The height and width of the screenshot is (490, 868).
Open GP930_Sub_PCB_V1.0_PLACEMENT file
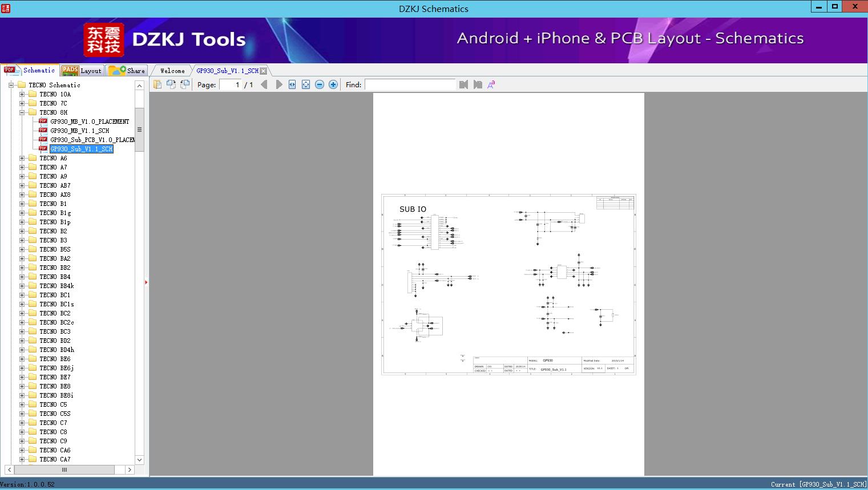tap(92, 140)
